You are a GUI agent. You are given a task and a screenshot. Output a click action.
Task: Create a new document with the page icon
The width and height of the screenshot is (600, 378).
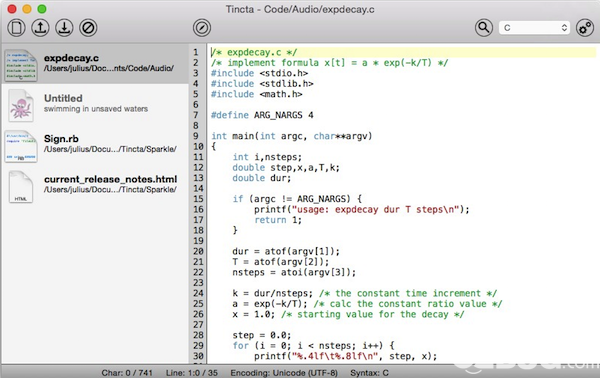click(16, 28)
